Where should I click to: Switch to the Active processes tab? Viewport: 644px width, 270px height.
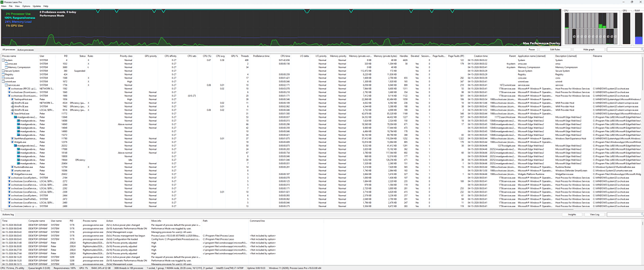tap(26, 50)
